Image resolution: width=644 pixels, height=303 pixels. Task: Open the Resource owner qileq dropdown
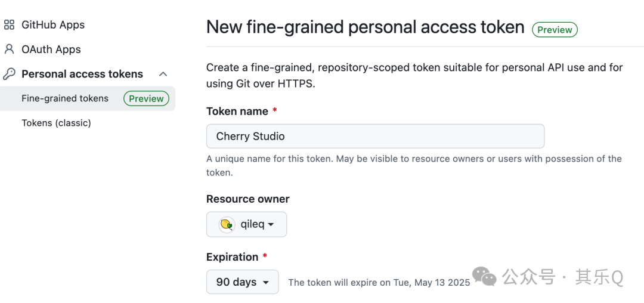tap(246, 225)
